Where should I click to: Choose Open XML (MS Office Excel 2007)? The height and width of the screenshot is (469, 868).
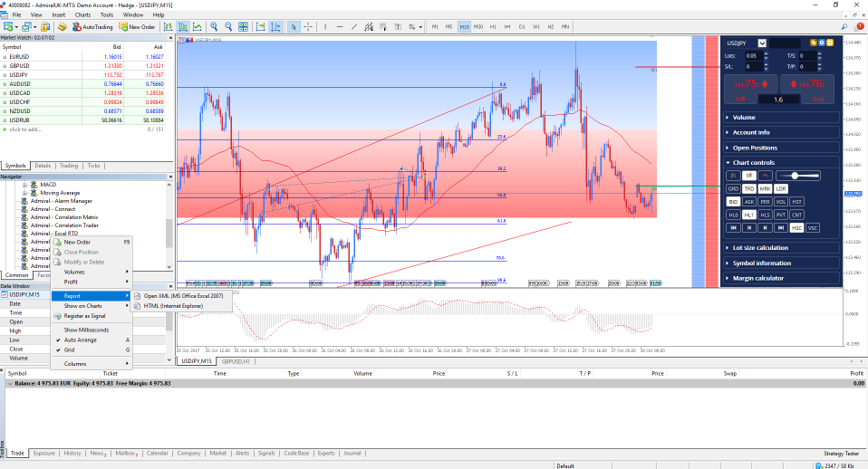(x=181, y=296)
